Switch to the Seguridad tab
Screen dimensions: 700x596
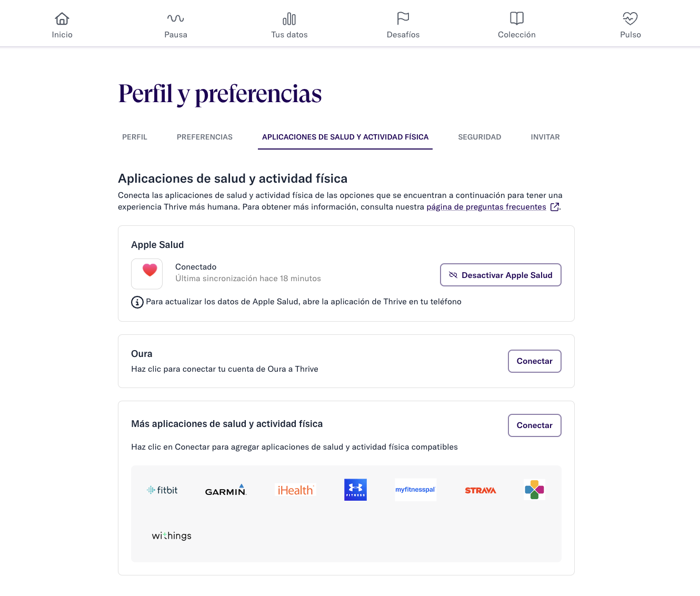pos(479,137)
